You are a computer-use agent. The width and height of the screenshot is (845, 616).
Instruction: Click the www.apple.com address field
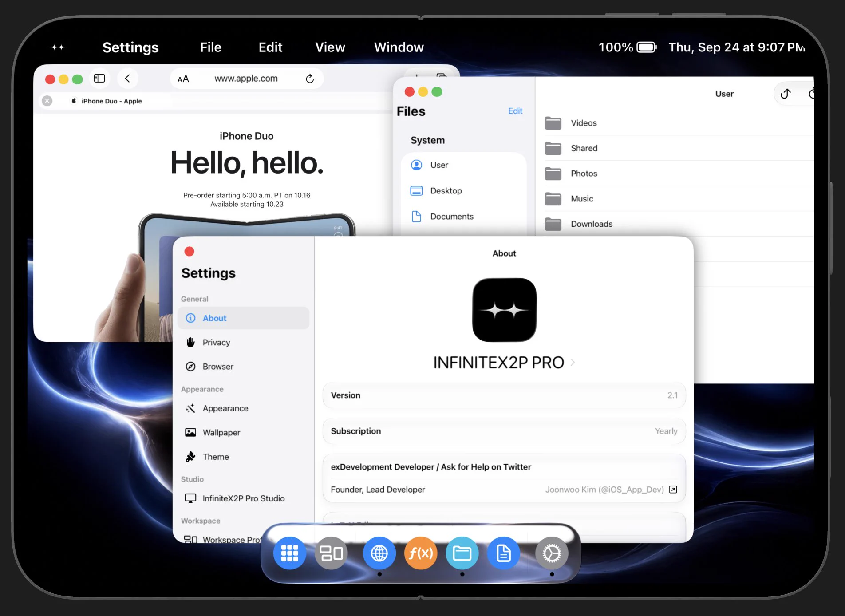click(x=246, y=79)
